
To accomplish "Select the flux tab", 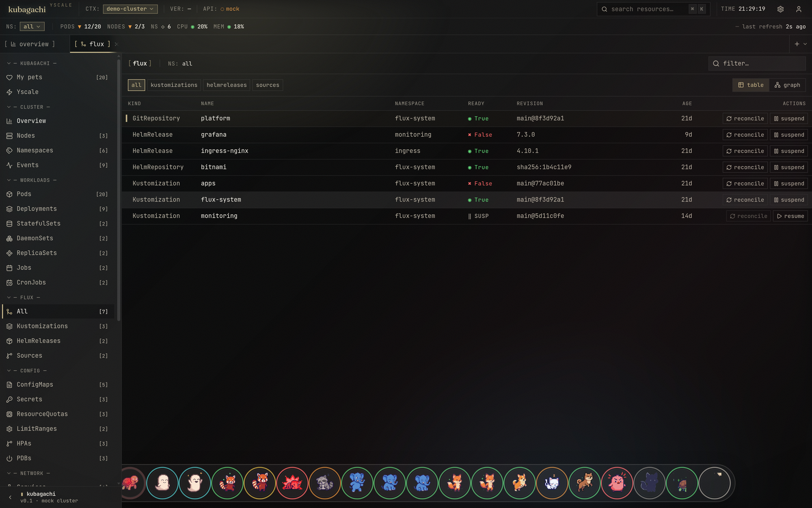I will click(93, 44).
